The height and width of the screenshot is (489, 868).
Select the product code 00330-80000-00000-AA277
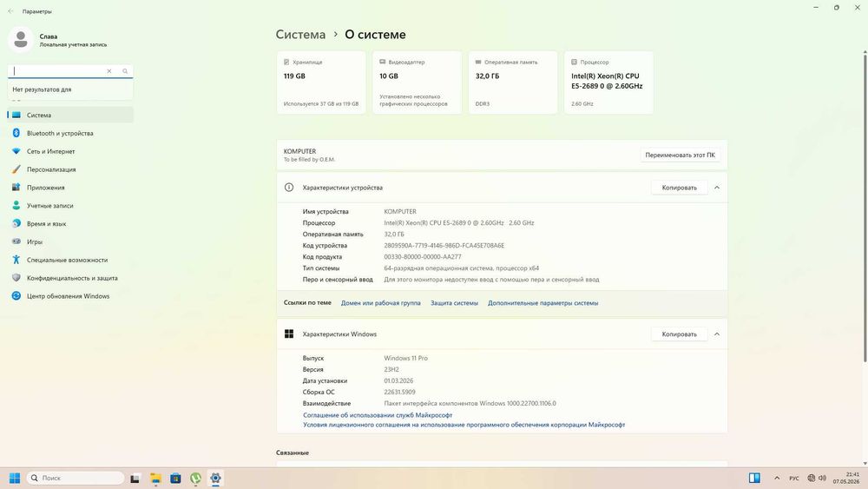click(x=423, y=257)
